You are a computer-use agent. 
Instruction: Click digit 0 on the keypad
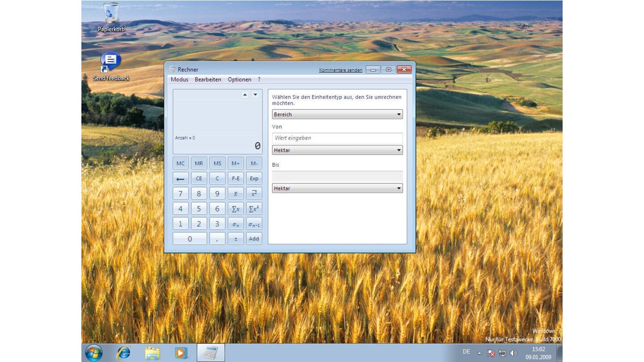(x=190, y=239)
